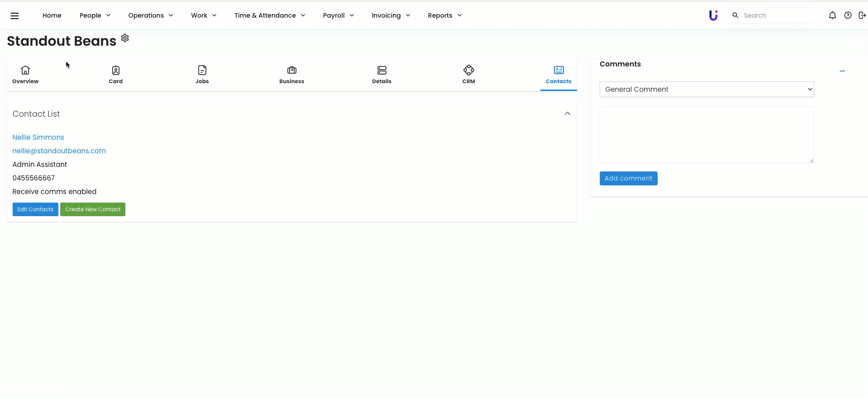Click the help question mark icon
This screenshot has width=868, height=398.
848,15
